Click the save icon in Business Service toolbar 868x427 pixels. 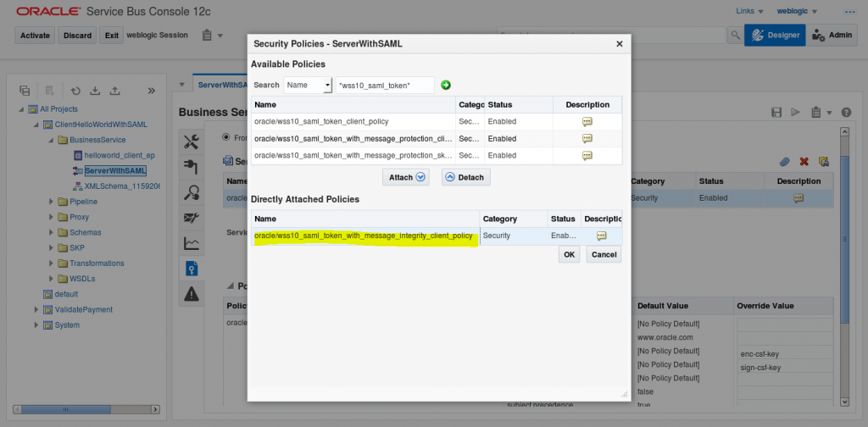point(776,113)
